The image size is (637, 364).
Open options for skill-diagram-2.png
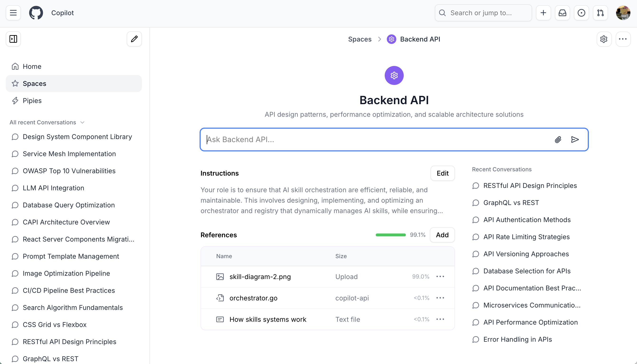pyautogui.click(x=440, y=276)
